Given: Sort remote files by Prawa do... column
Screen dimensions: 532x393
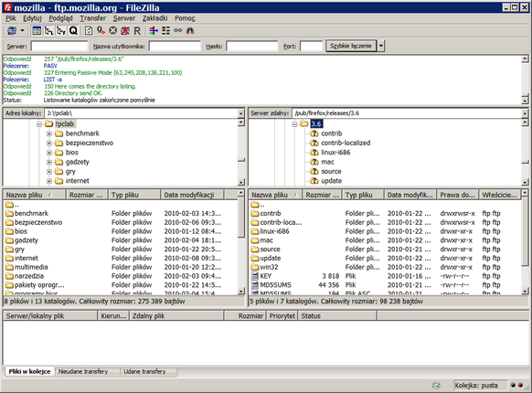Looking at the screenshot, I should click(458, 195).
